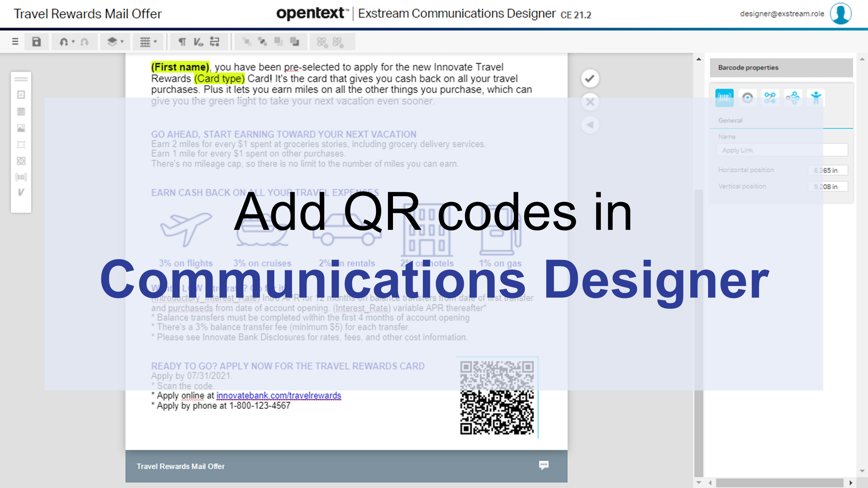Click the Undo arrow icon
The width and height of the screenshot is (868, 488).
(x=63, y=42)
